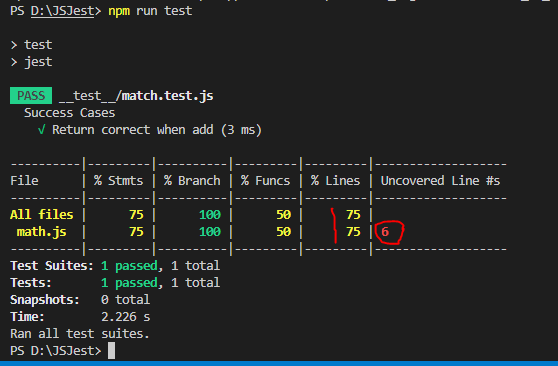Click the red circled uncovered line 6

point(385,232)
